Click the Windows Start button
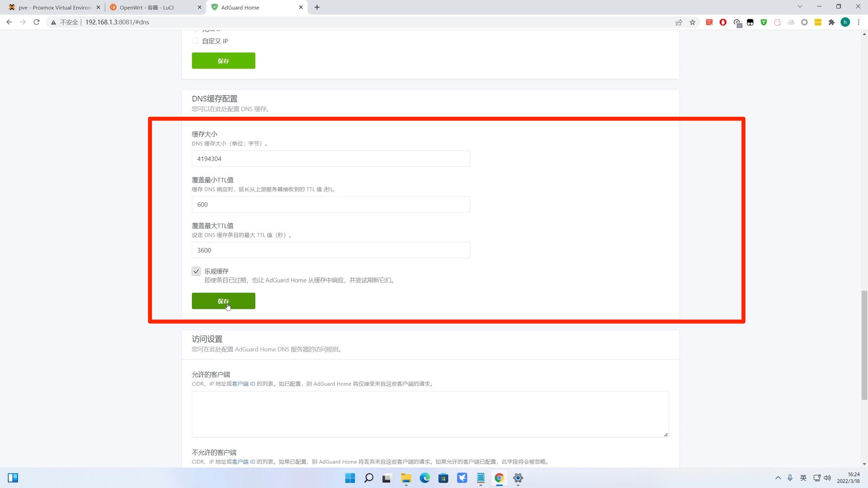The height and width of the screenshot is (488, 868). (x=350, y=478)
